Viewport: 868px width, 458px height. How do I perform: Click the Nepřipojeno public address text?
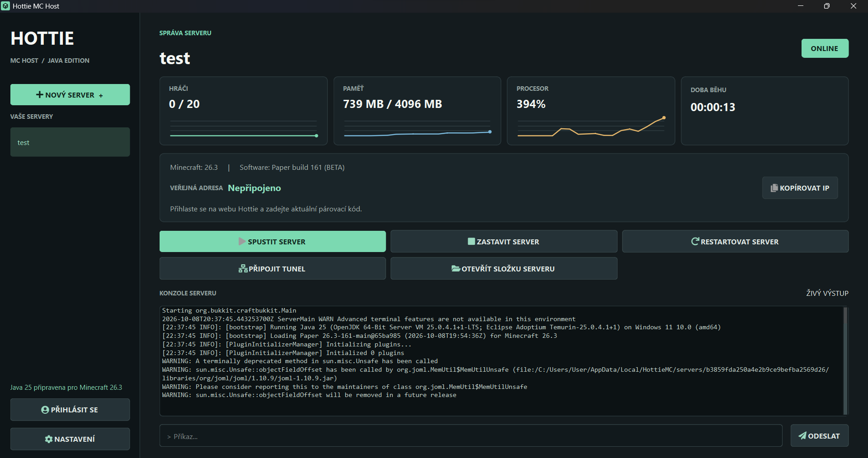tap(254, 188)
